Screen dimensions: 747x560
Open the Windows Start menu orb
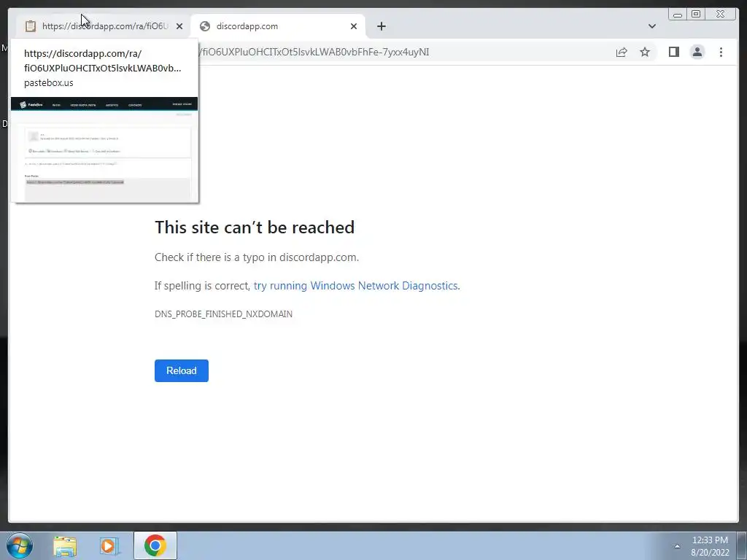[20, 545]
